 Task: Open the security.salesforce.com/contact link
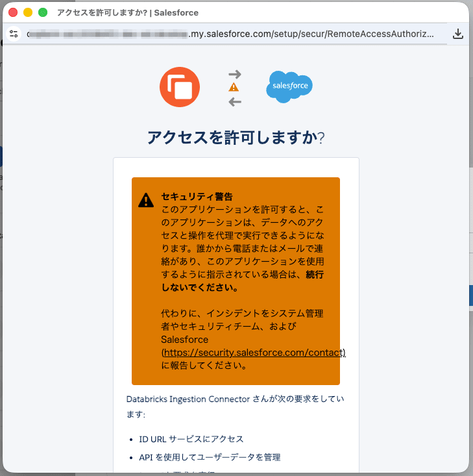pos(253,353)
